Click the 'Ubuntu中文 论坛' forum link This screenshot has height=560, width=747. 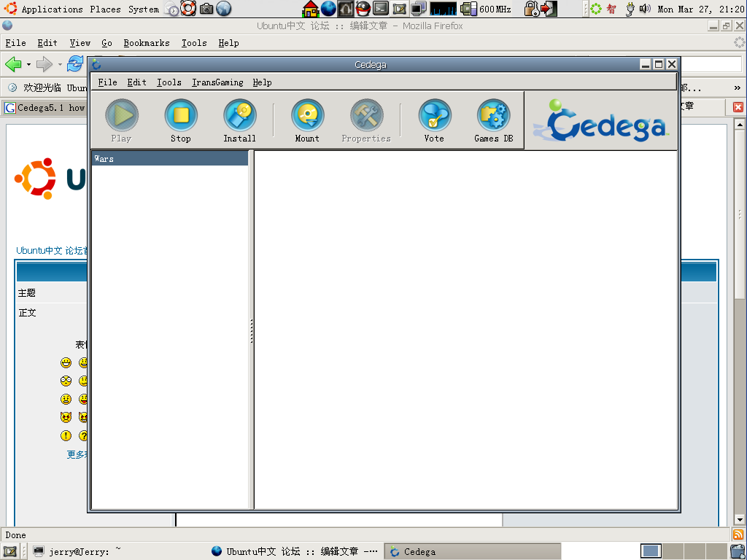(52, 251)
